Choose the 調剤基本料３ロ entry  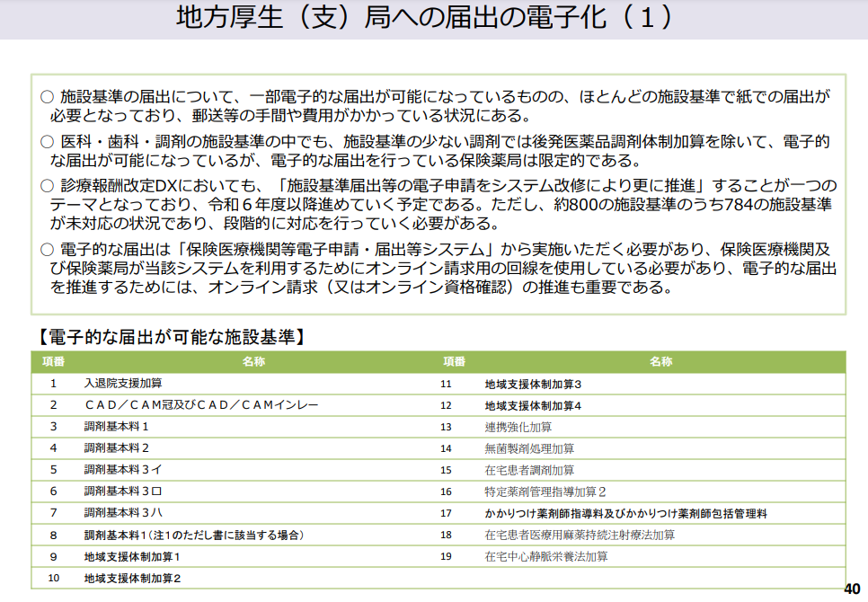click(x=123, y=491)
